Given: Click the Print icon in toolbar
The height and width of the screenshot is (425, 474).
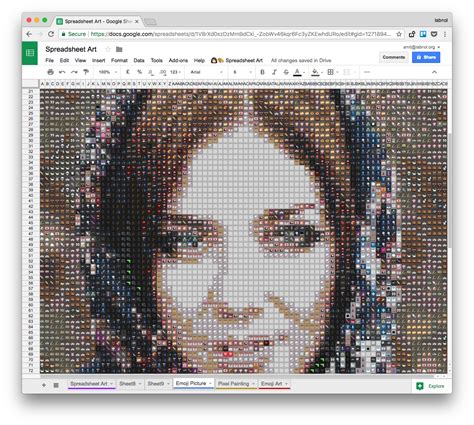Looking at the screenshot, I should (x=51, y=72).
